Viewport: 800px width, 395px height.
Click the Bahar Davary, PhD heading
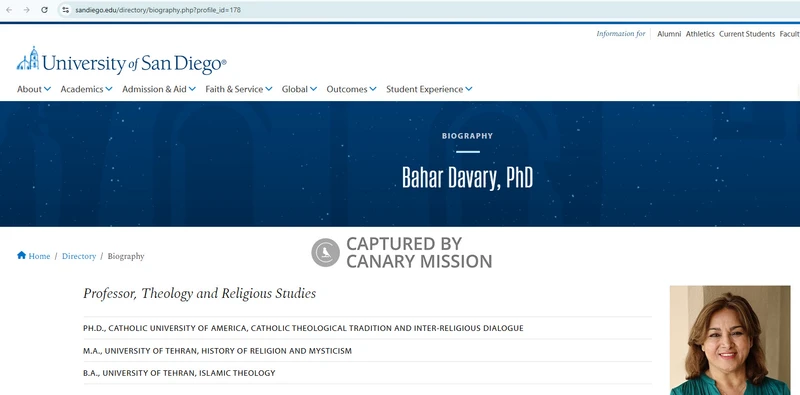467,178
